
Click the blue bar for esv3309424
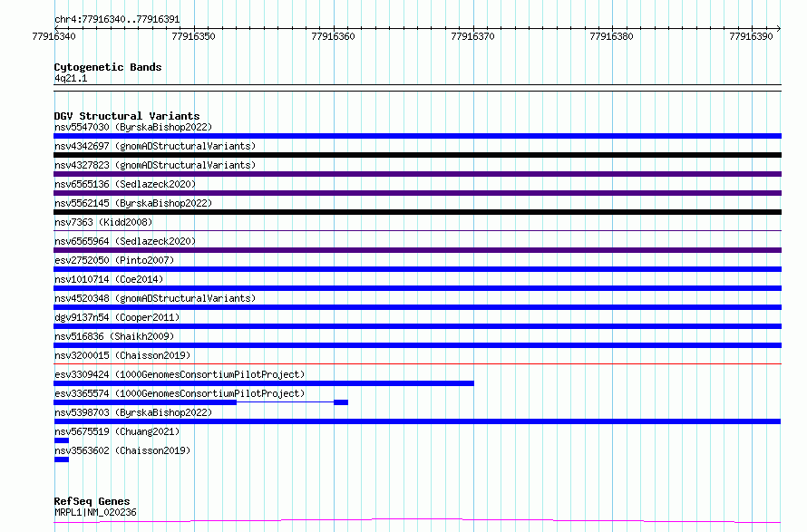point(264,383)
